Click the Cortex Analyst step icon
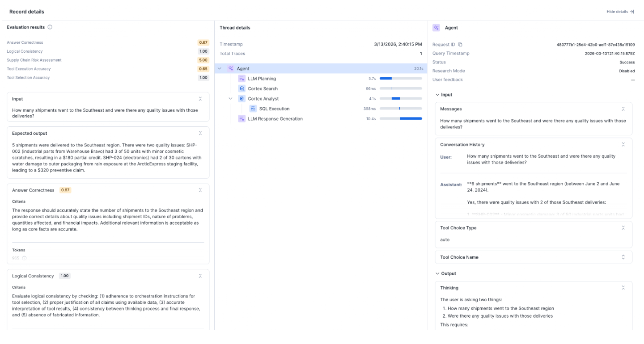 pyautogui.click(x=241, y=99)
